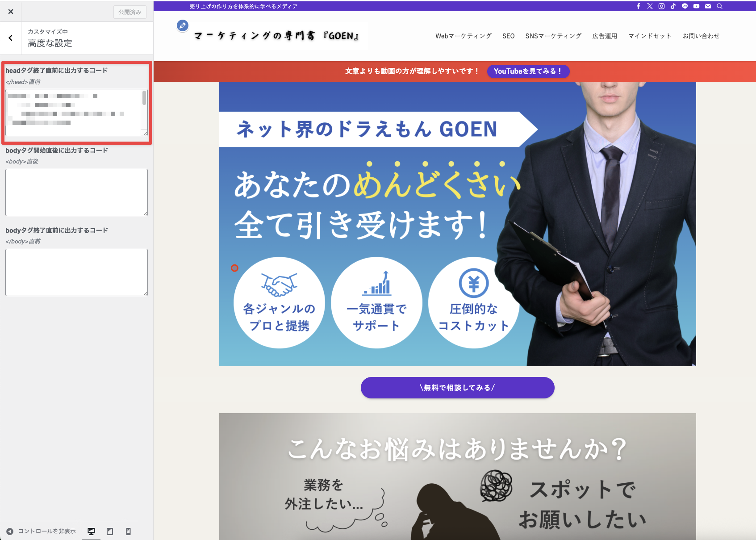Switch preview to desktop device view
The height and width of the screenshot is (540, 756).
[91, 531]
